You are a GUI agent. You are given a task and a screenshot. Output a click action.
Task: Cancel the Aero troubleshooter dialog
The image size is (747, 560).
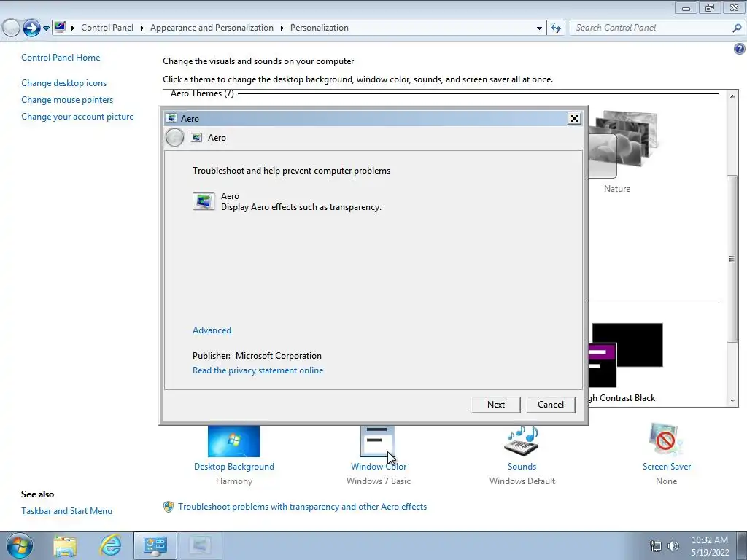point(551,404)
